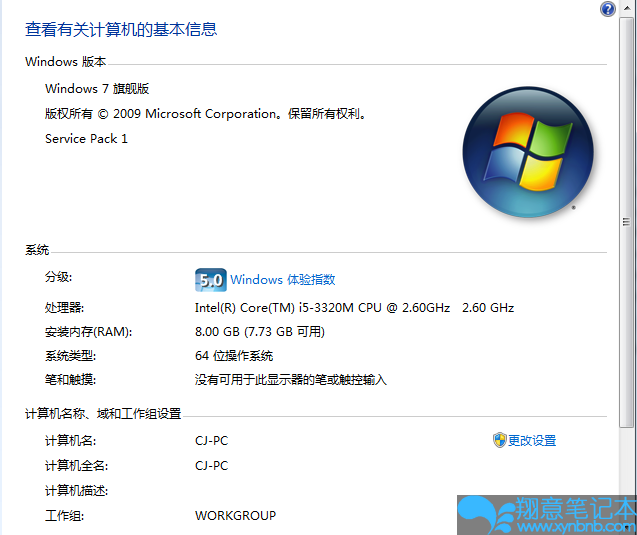Click the text Windows 7 旗舰版
Viewport: 637px width, 535px height.
click(x=97, y=89)
